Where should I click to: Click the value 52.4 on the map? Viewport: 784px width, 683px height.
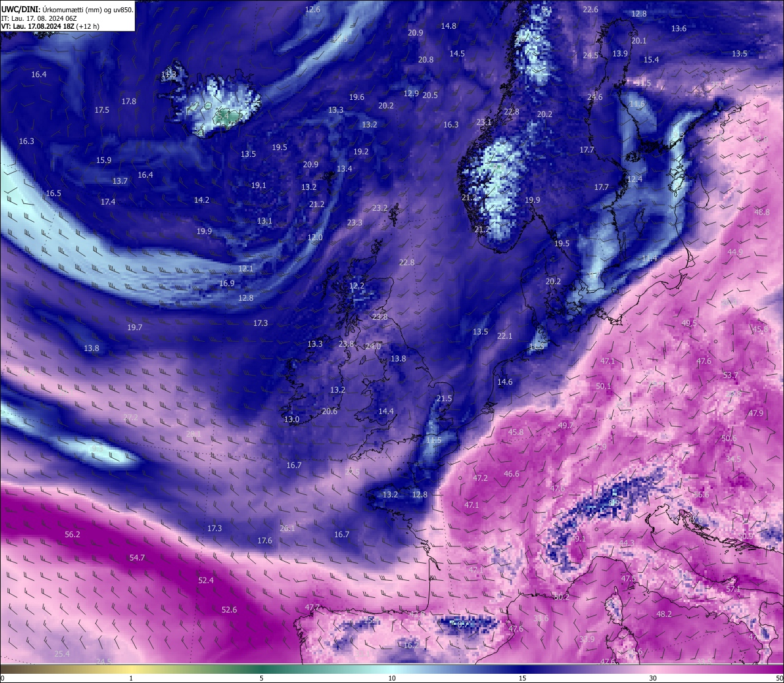[206, 580]
